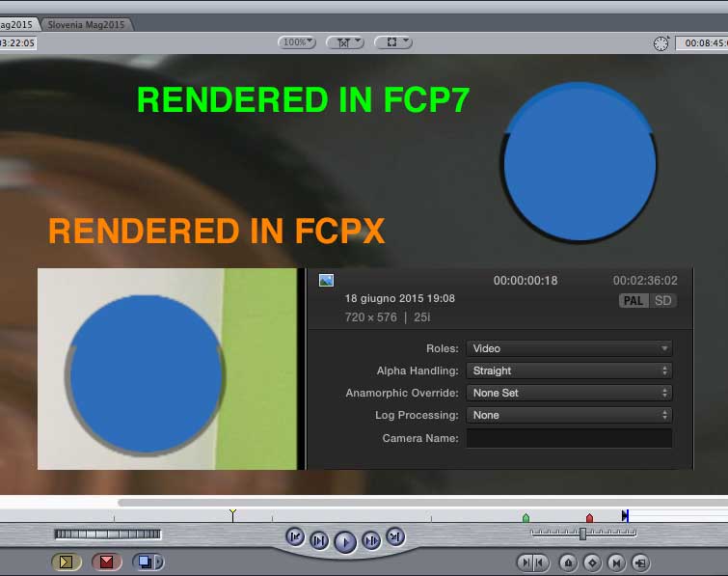Click the jog control handle

[x=108, y=535]
